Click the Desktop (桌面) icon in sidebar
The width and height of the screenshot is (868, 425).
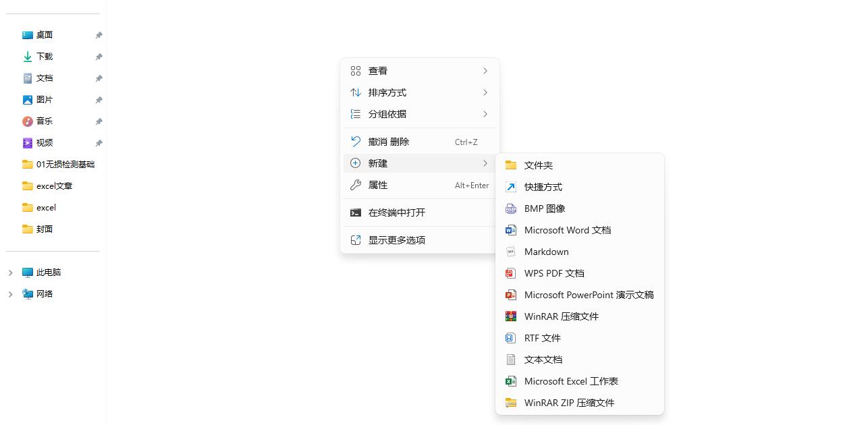(x=28, y=35)
